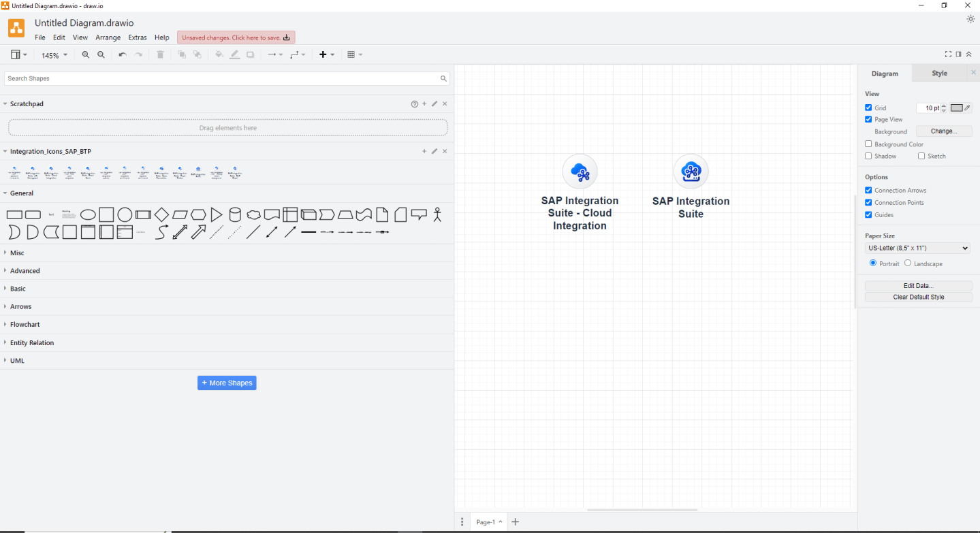Click the Zoom In magnifier icon

pos(86,55)
